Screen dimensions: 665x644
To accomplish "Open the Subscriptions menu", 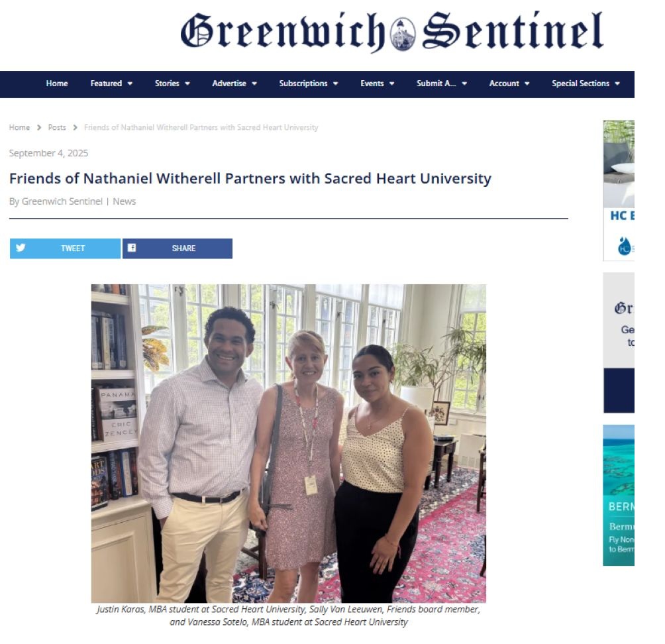I will (x=309, y=83).
